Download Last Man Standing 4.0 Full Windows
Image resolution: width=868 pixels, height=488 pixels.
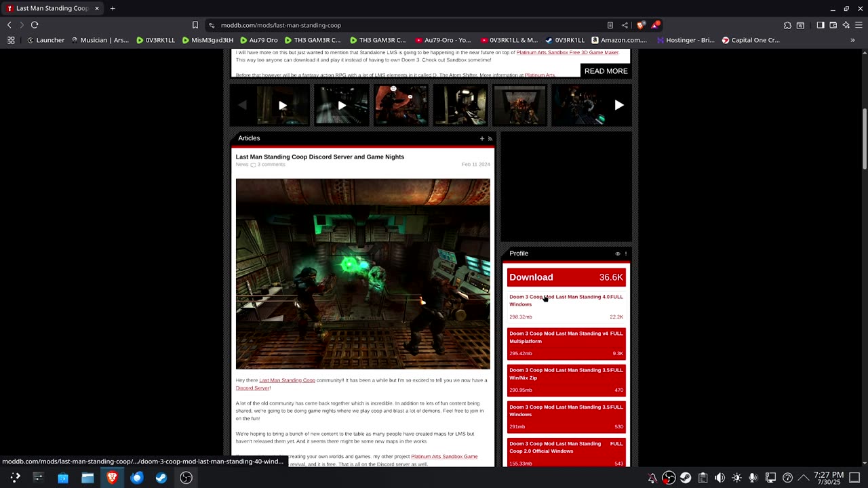tap(566, 306)
